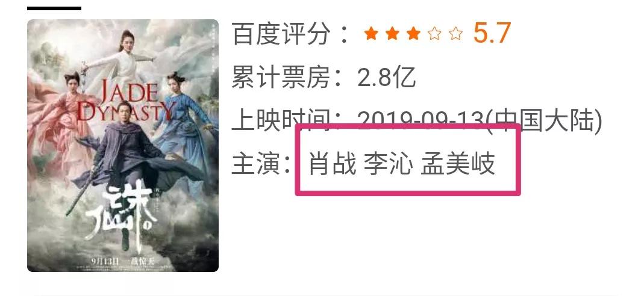Click the 百度评分 label
This screenshot has width=644, height=296.
[x=281, y=34]
